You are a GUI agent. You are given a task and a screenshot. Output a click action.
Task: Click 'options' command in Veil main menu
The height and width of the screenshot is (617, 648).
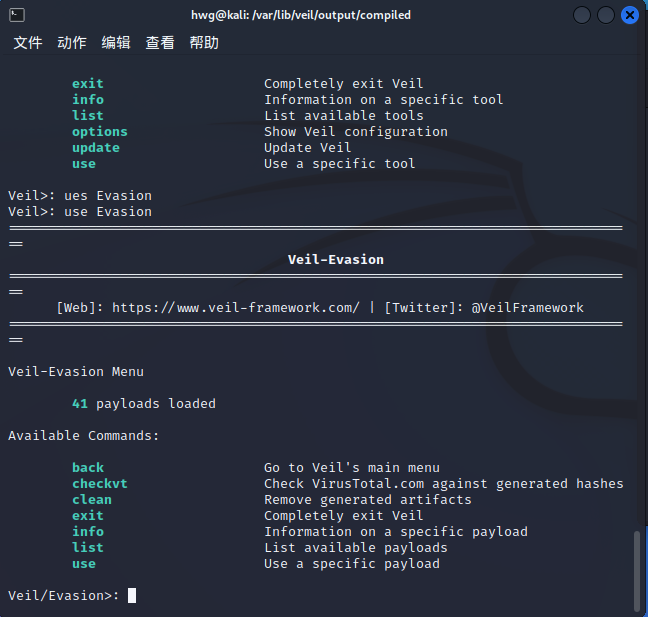[100, 132]
